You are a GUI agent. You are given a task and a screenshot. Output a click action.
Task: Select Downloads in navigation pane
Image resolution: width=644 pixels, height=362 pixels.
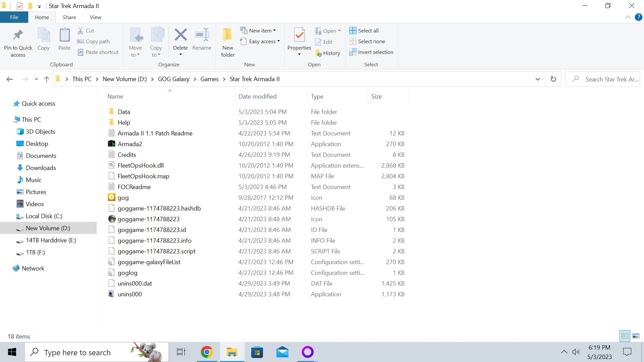tap(36, 168)
